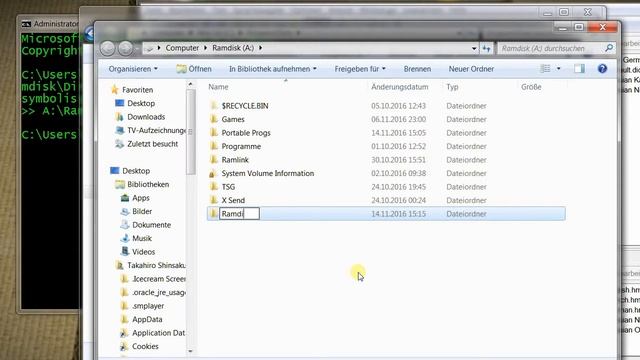Sort by the Änderungsdatum column header
Image resolution: width=640 pixels, height=360 pixels.
(400, 87)
